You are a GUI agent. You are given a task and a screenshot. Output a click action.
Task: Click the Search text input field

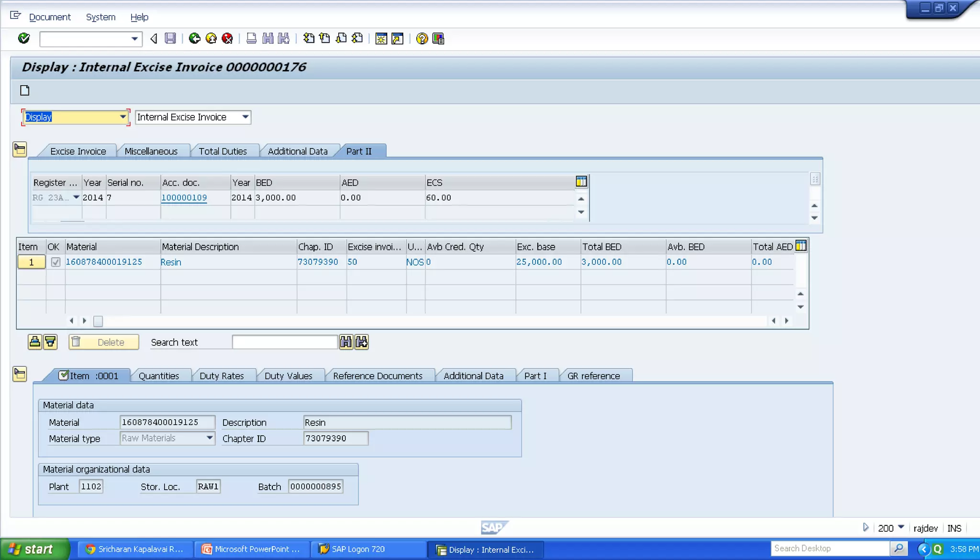click(x=285, y=342)
